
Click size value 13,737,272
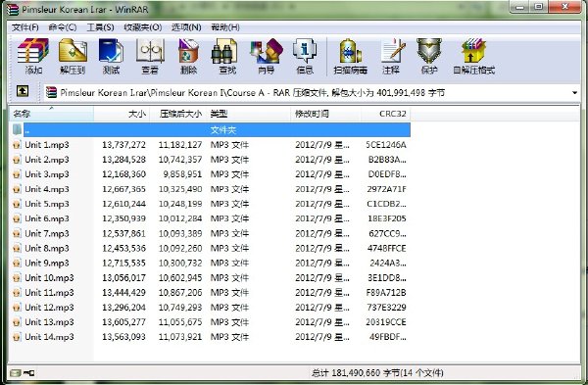pos(123,145)
